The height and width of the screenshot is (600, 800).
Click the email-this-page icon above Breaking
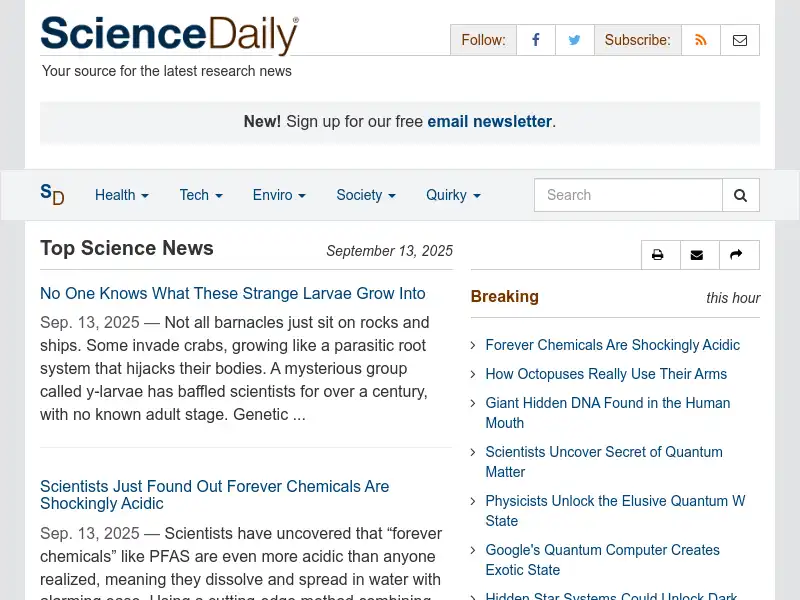pos(699,255)
